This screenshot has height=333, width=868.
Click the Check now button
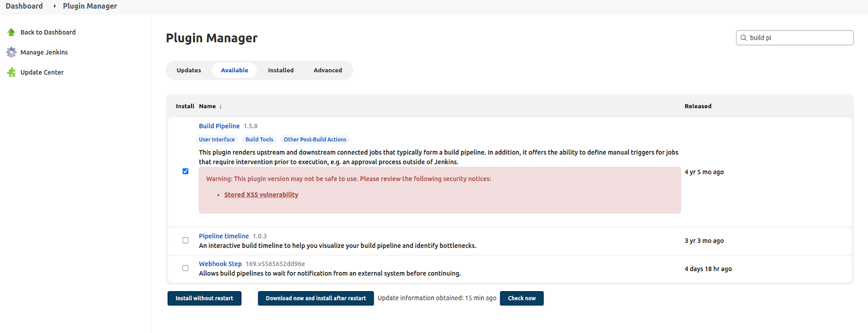522,298
